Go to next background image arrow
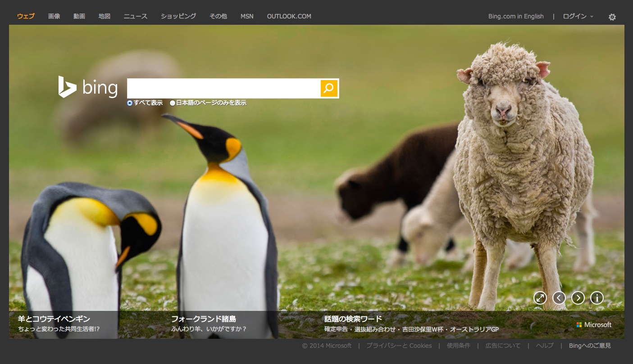Image resolution: width=633 pixels, height=364 pixels. coord(578,298)
